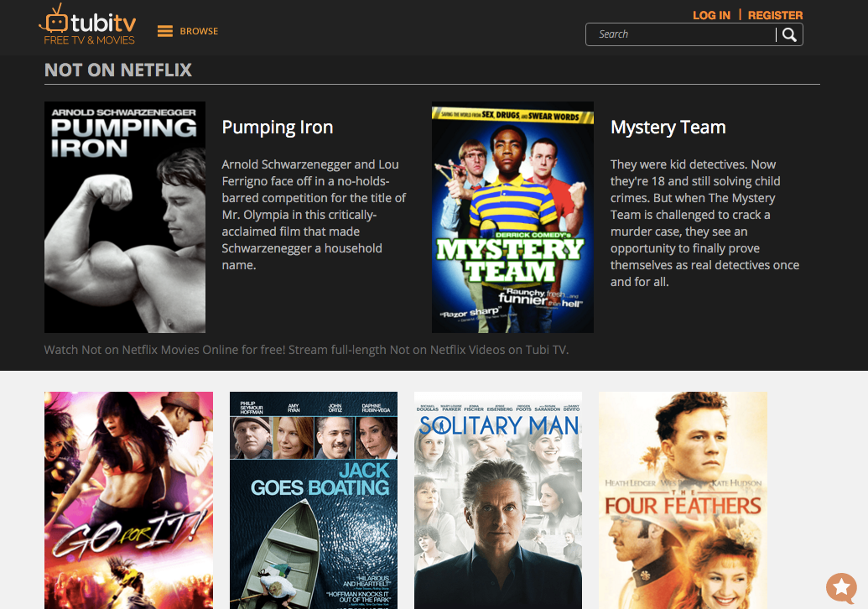868x609 pixels.
Task: Open the hamburger browse menu icon
Action: [165, 32]
